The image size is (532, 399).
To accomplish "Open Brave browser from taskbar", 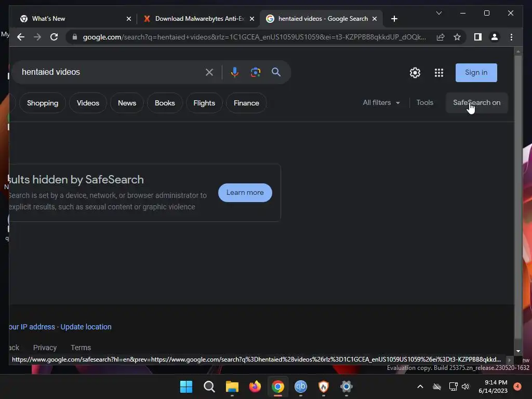I will [x=323, y=387].
